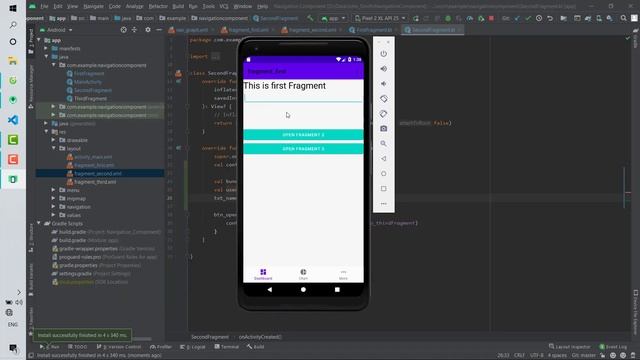This screenshot has width=640, height=360.
Task: Click the select opened file target icon
Action: [123, 30]
